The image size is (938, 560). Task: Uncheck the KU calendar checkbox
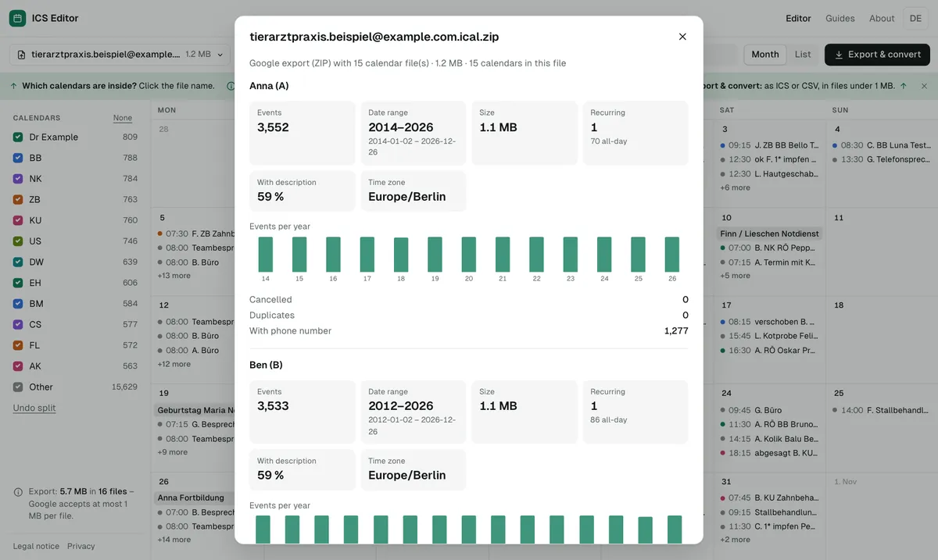18,220
